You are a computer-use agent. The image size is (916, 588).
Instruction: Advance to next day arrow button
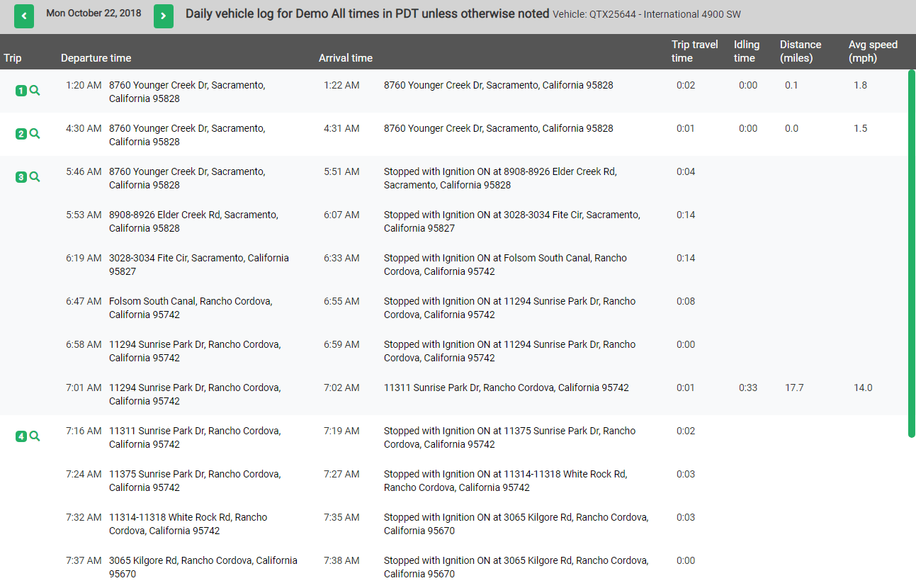(164, 16)
